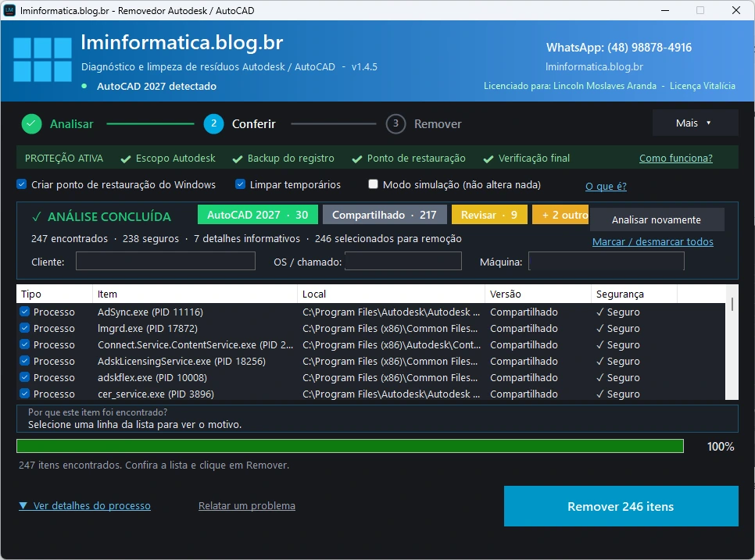Click WhatsApp: (48) 98878-4916 text

pyautogui.click(x=619, y=48)
